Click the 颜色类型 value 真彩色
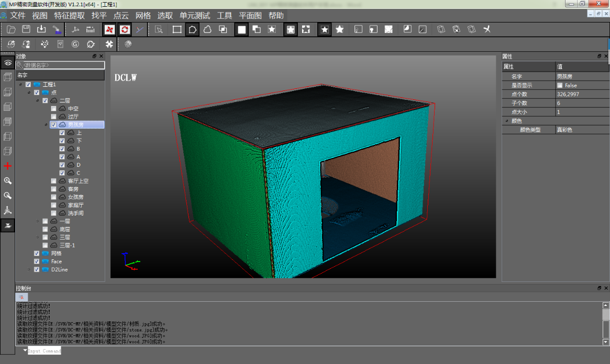 tap(564, 130)
